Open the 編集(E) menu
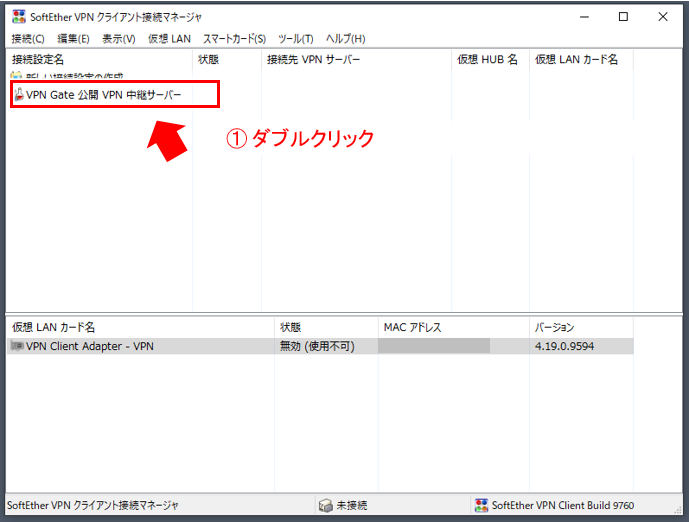The width and height of the screenshot is (689, 522). click(73, 39)
